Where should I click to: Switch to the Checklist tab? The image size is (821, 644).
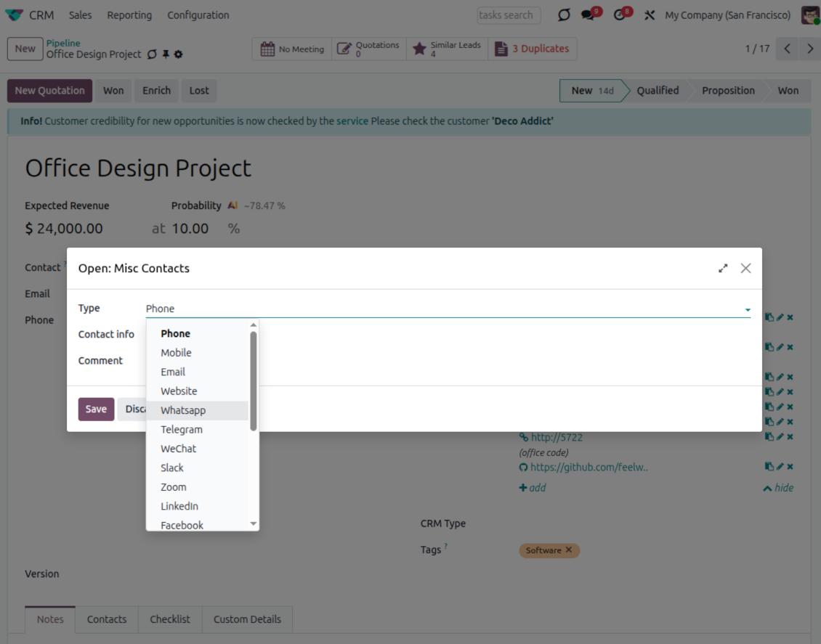170,619
